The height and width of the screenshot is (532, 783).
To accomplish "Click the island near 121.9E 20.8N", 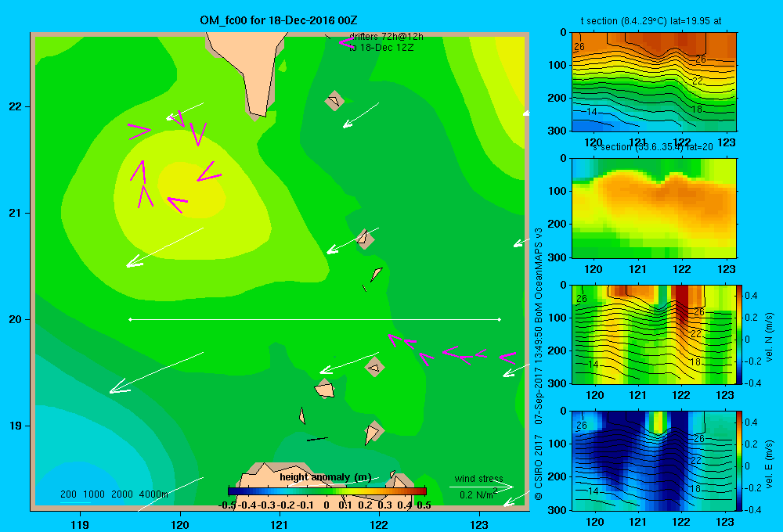I will [364, 239].
